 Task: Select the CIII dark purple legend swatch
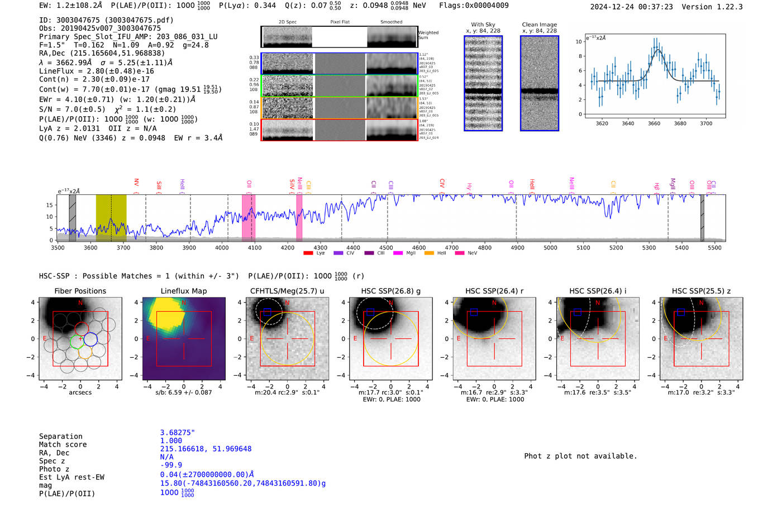369,253
